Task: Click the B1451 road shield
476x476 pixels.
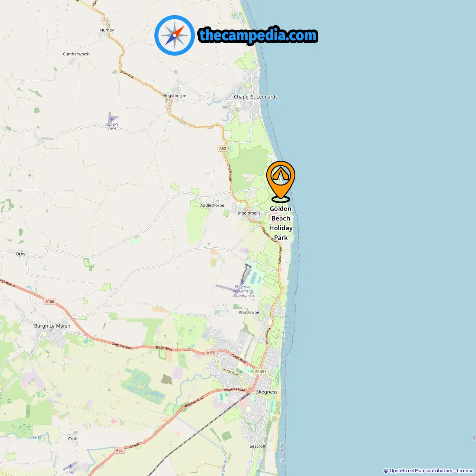Action: pos(261,372)
